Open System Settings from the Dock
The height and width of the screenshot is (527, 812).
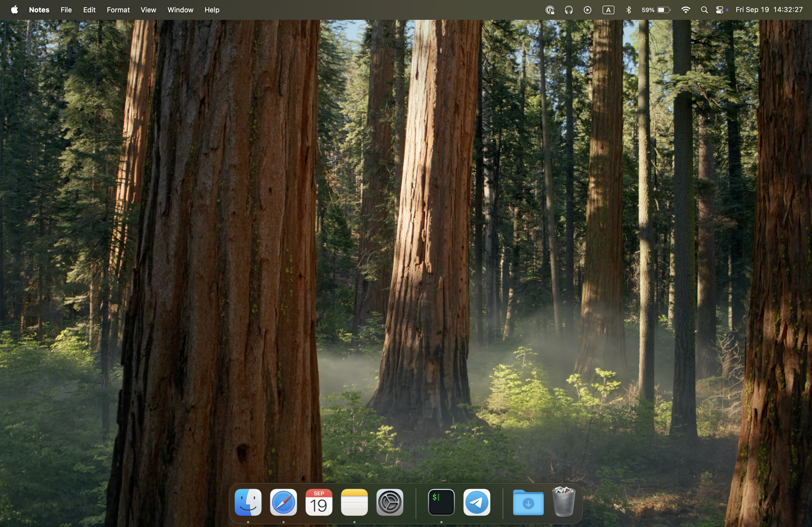point(390,503)
